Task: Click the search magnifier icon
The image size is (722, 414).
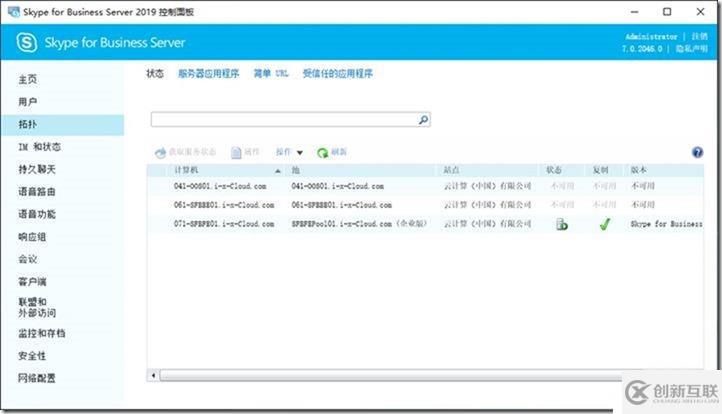Action: (423, 120)
